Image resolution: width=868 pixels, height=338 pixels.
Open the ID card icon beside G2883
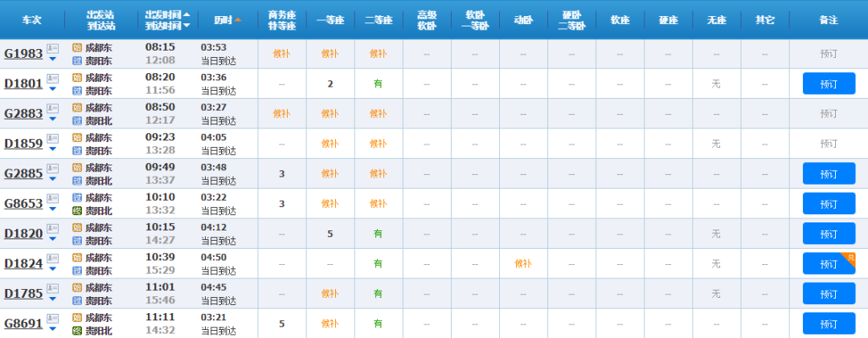[x=52, y=108]
